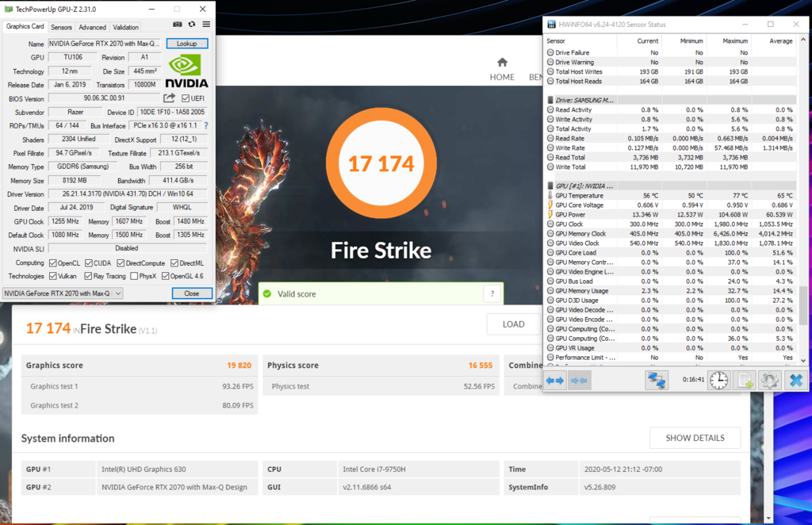The image size is (812, 525).
Task: Click the Average column header in HWiNFO
Action: coord(781,41)
